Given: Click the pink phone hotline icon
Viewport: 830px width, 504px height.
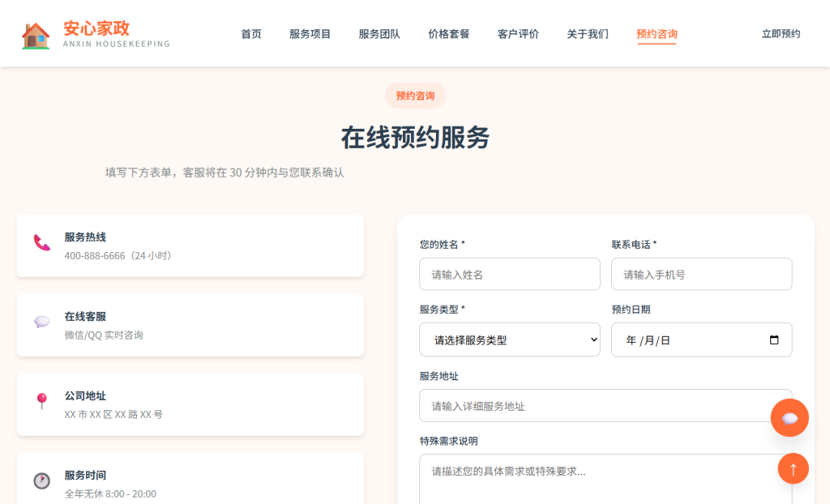Looking at the screenshot, I should [x=42, y=242].
